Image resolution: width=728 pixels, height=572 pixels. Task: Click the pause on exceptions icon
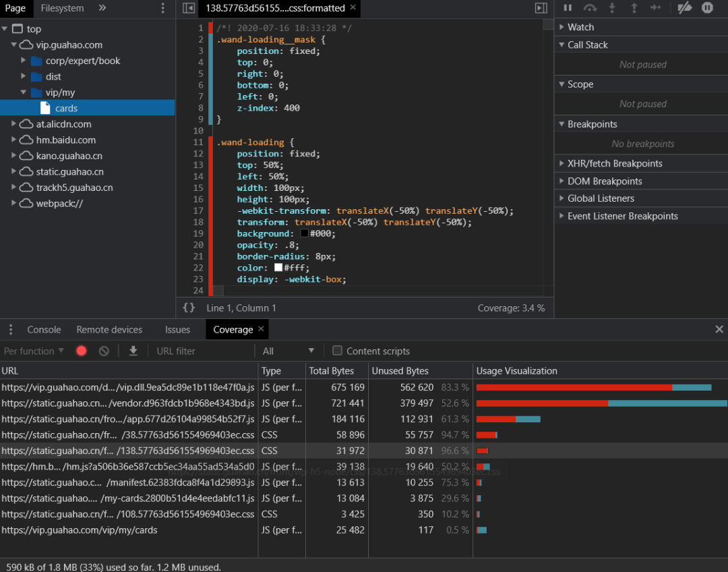click(707, 8)
